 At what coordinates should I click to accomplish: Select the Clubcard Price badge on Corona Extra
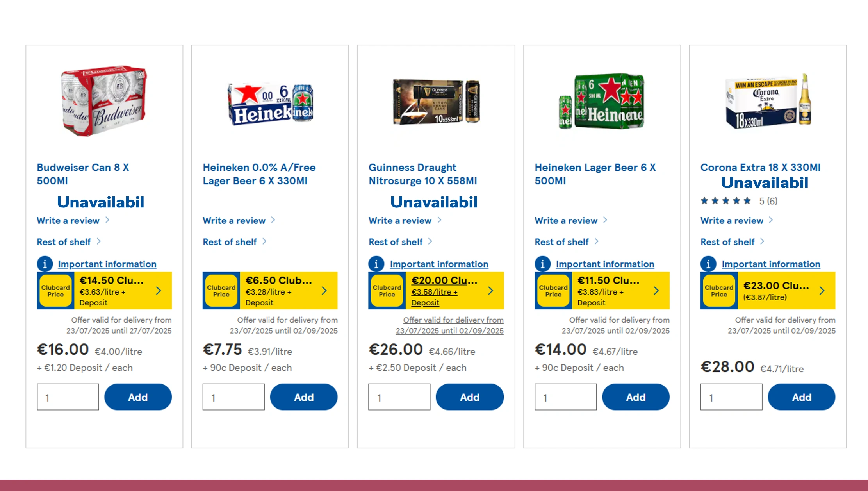click(718, 291)
